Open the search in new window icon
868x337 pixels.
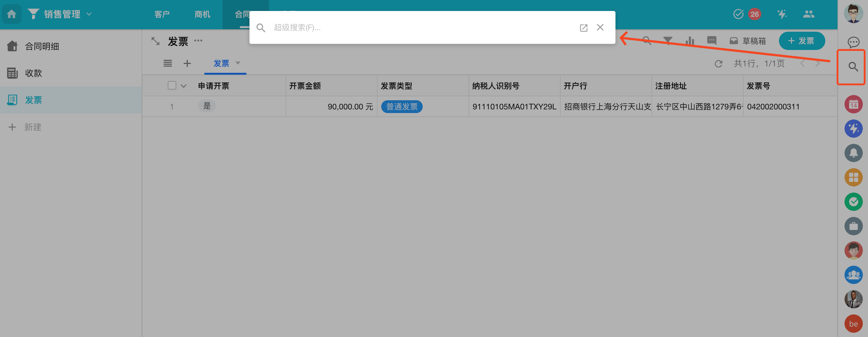tap(583, 28)
